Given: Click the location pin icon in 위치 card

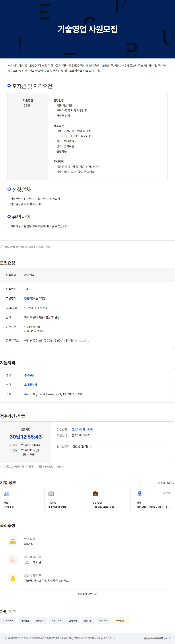Looking at the screenshot, I should tap(140, 494).
